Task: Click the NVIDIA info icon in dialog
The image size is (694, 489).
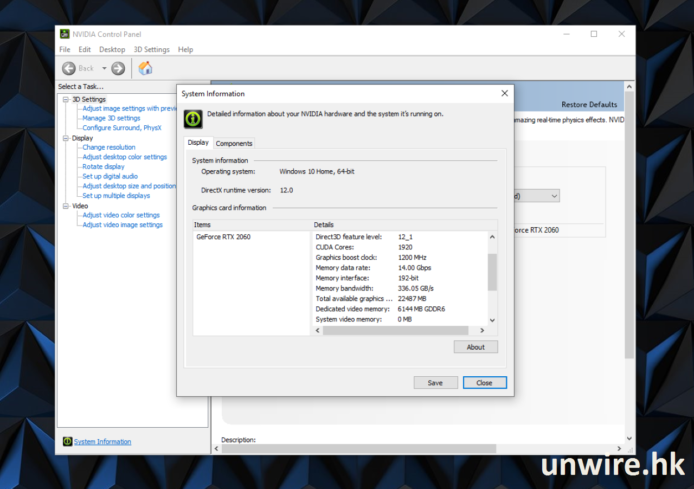Action: [x=194, y=119]
